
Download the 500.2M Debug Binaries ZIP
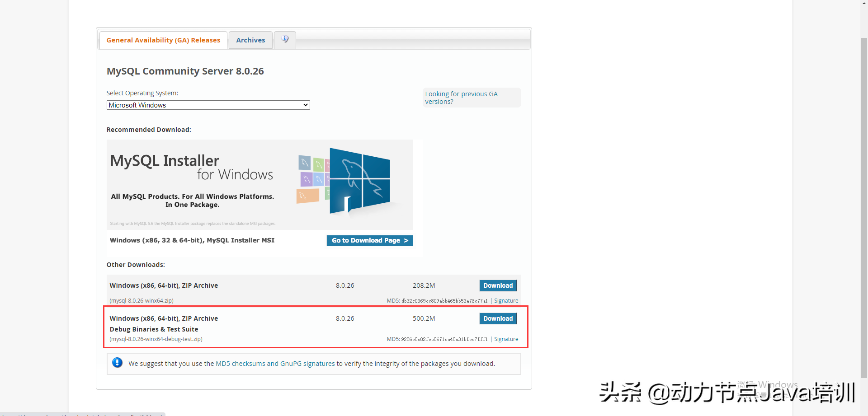pyautogui.click(x=498, y=318)
